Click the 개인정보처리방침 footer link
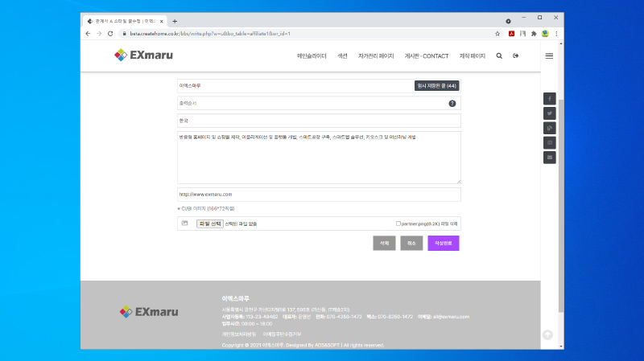Image resolution: width=644 pixels, height=361 pixels. tap(238, 334)
